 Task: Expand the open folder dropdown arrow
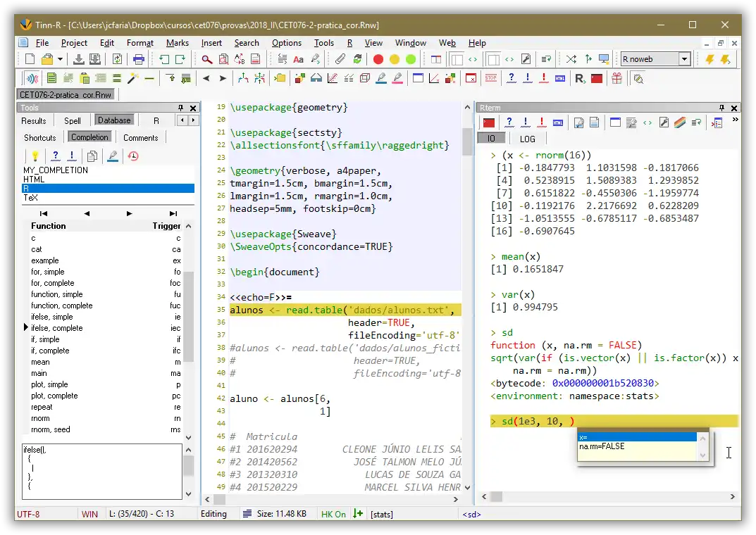click(x=61, y=60)
